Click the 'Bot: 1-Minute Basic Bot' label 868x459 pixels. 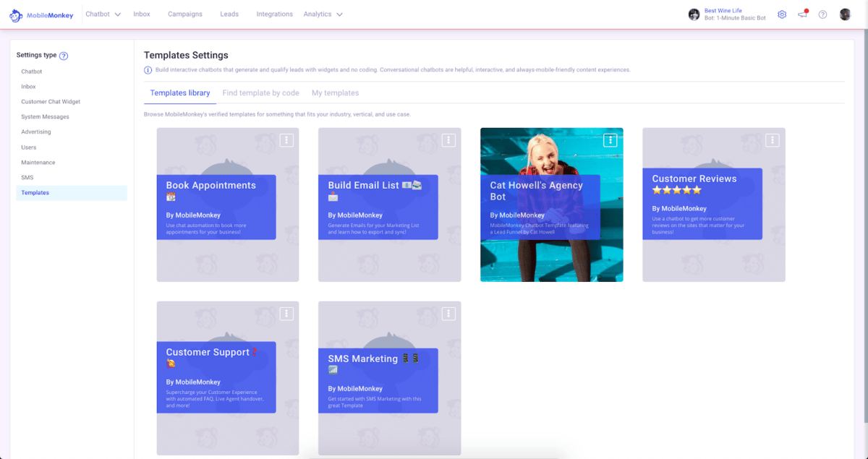735,18
